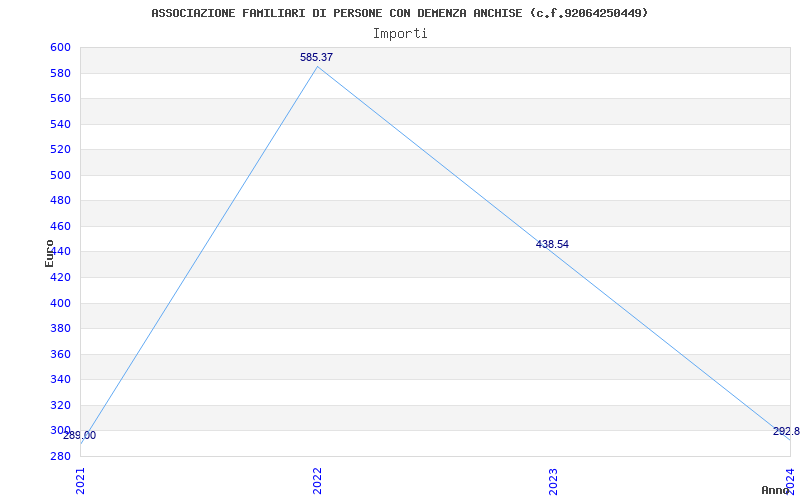
Task: Click the 'Anno' x-axis title
Action: pos(775,490)
